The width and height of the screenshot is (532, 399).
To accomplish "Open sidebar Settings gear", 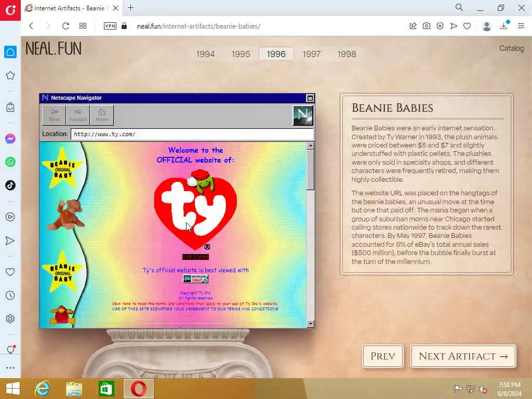I will click(10, 318).
